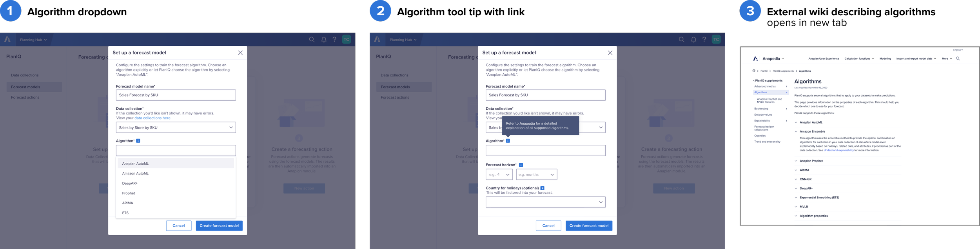Open Modeling in the wiki navigation bar
Image resolution: width=980 pixels, height=249 pixels.
pyautogui.click(x=885, y=59)
